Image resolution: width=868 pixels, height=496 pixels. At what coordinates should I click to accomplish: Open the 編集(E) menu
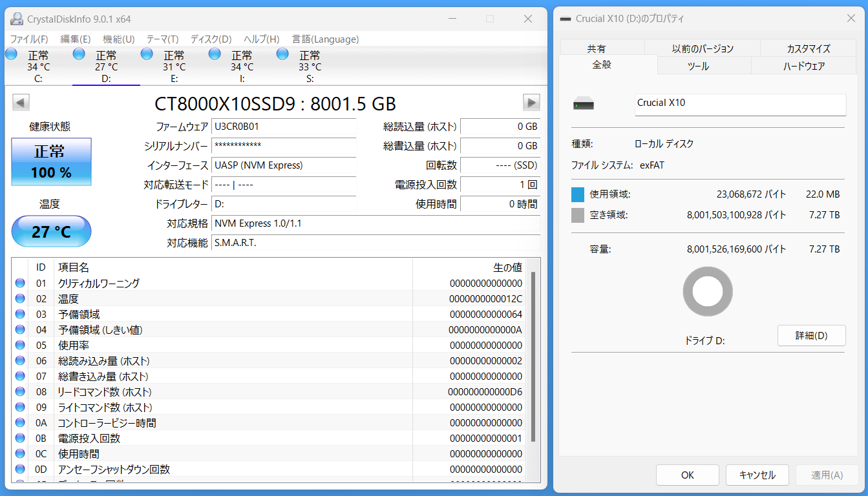(75, 39)
